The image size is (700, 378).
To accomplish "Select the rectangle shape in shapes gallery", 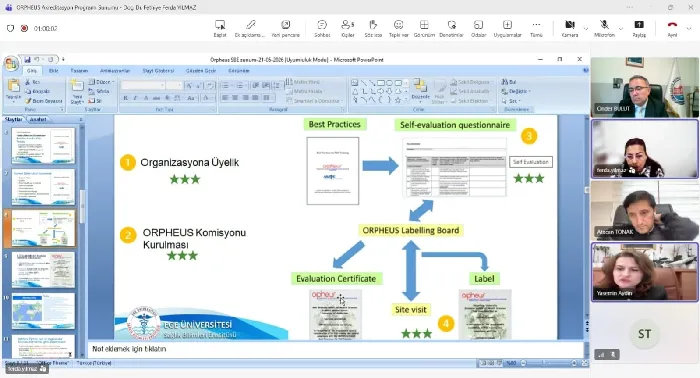I will coord(381,83).
